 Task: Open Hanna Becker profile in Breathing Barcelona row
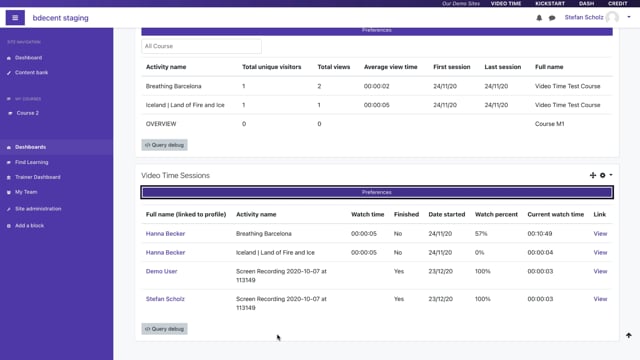coord(165,233)
